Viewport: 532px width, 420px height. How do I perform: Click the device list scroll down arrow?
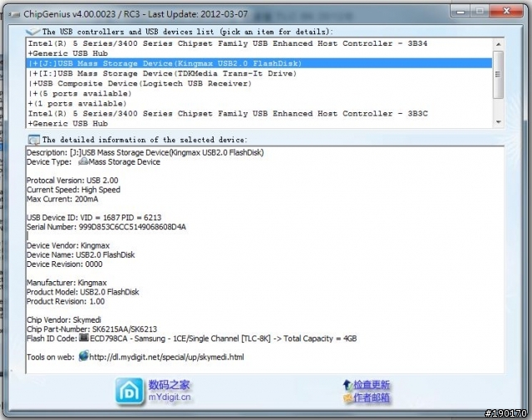click(x=498, y=122)
